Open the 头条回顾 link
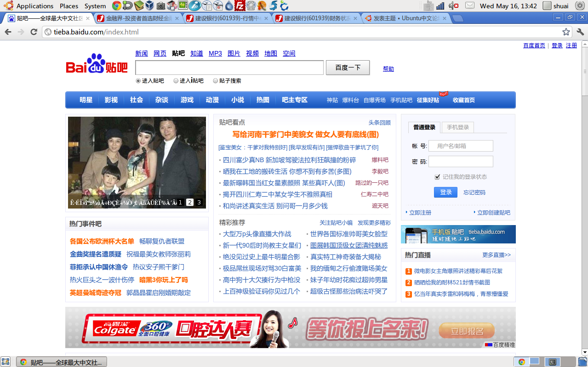This screenshot has width=588, height=367. tap(379, 123)
